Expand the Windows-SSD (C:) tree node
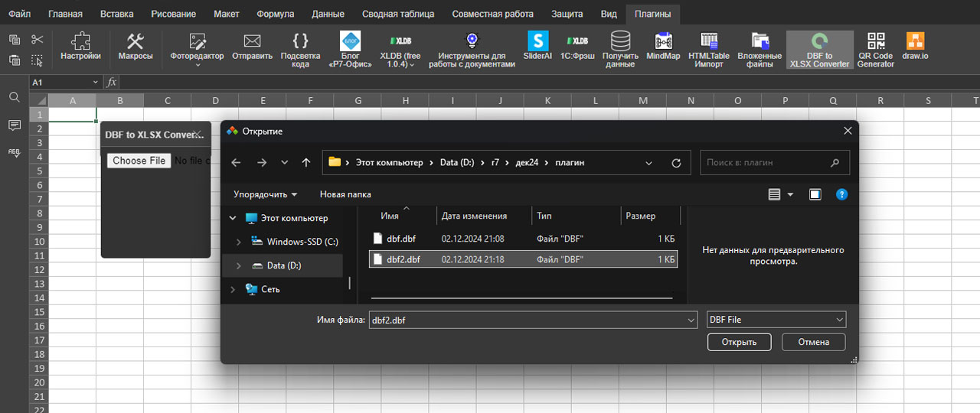980x413 pixels. pyautogui.click(x=238, y=242)
